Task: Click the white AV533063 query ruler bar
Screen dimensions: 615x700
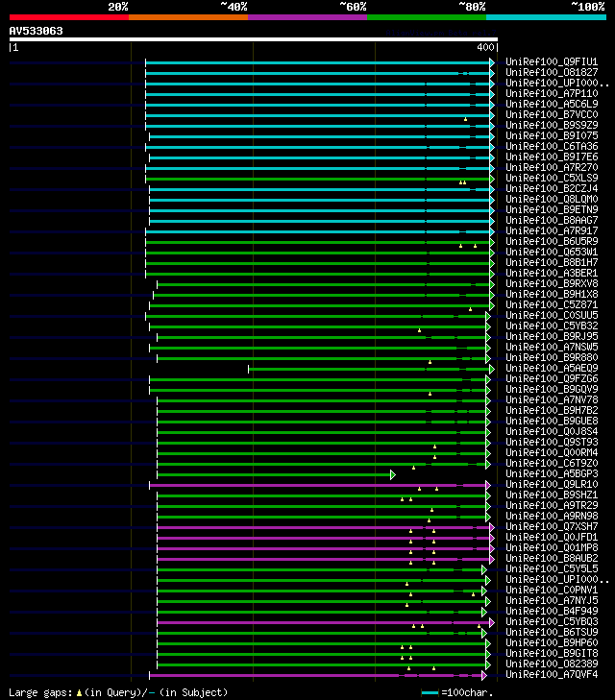Action: (x=254, y=39)
